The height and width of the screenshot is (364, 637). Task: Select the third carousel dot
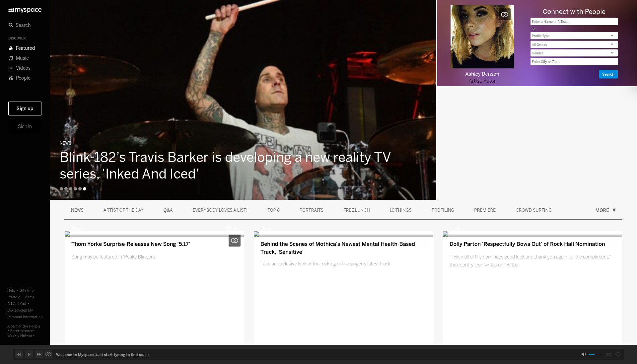pyautogui.click(x=71, y=189)
